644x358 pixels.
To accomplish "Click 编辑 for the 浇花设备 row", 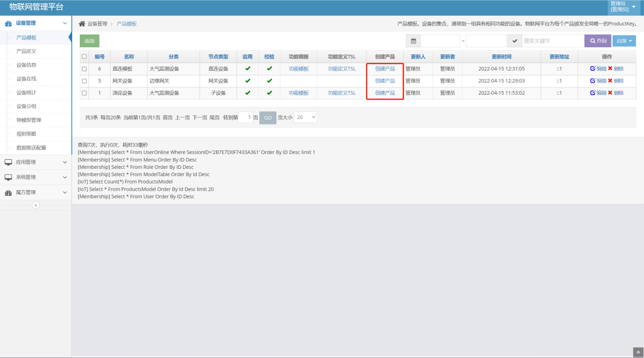I will point(598,93).
